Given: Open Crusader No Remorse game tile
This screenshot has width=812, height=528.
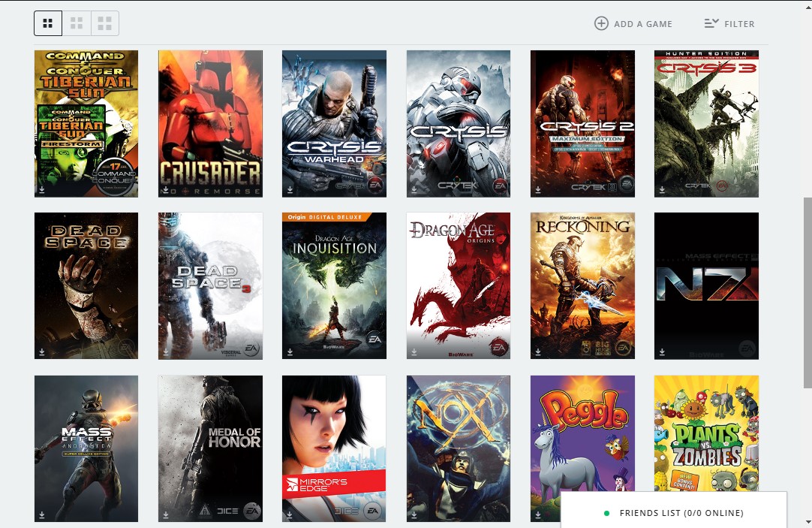Looking at the screenshot, I should point(210,123).
